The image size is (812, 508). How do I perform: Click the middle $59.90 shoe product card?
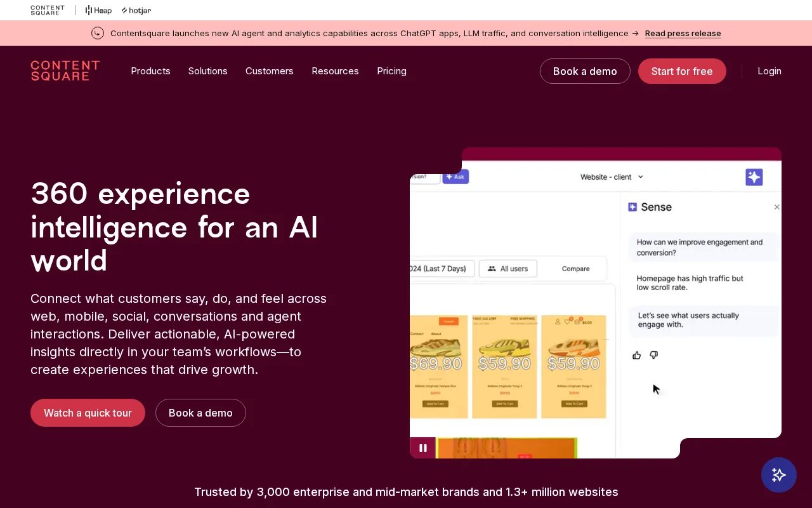[505, 366]
